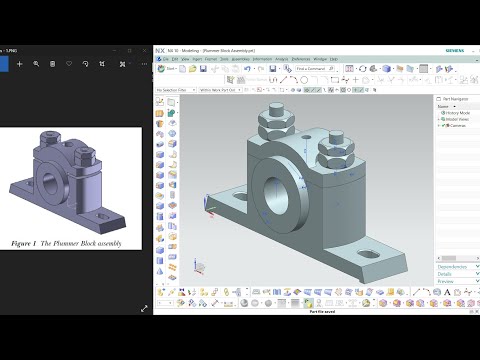Screen dimensions: 480x360
Task: Open the Analysis menu
Action: [x=281, y=59]
